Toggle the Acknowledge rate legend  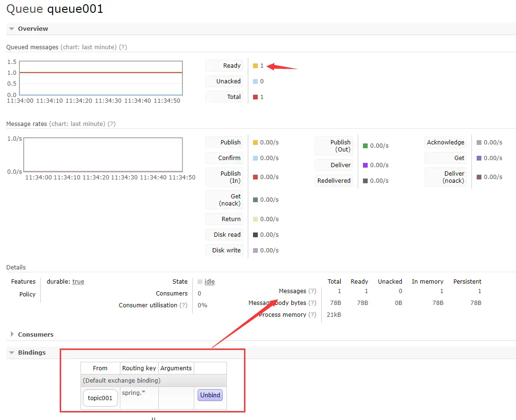(x=445, y=142)
